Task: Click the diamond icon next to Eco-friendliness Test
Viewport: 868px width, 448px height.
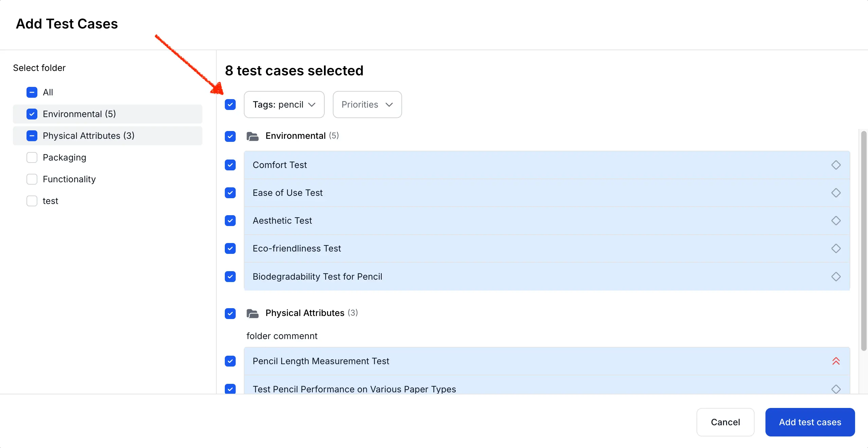Action: click(836, 248)
